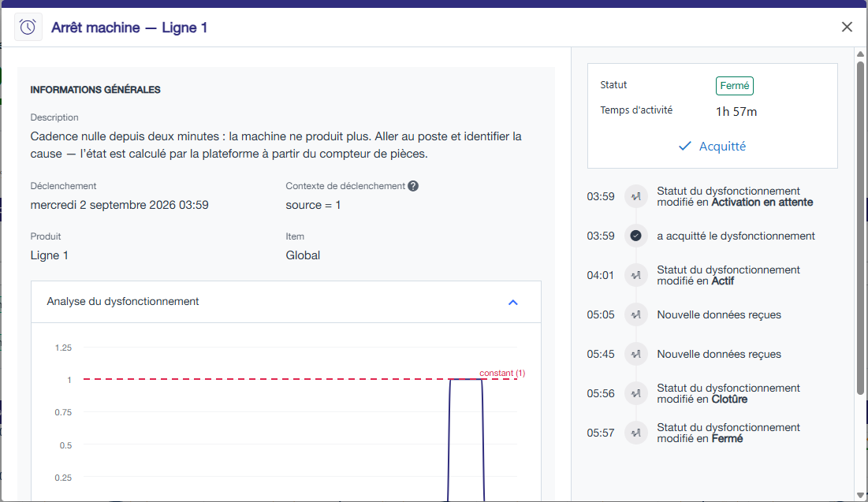Select the 05:57 Fermé event icon
The height and width of the screenshot is (502, 868).
pos(635,433)
